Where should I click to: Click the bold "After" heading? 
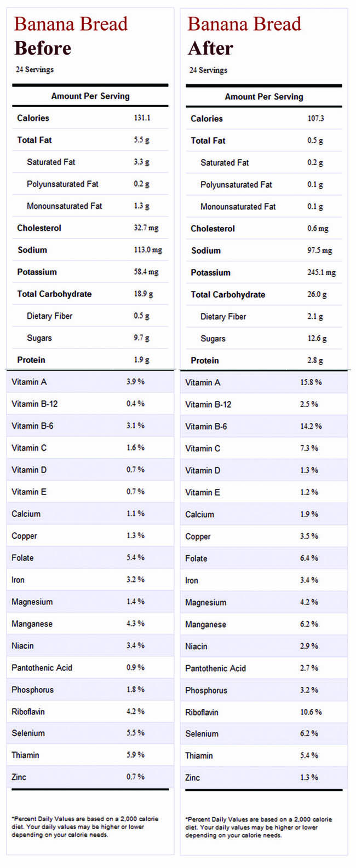coord(210,49)
